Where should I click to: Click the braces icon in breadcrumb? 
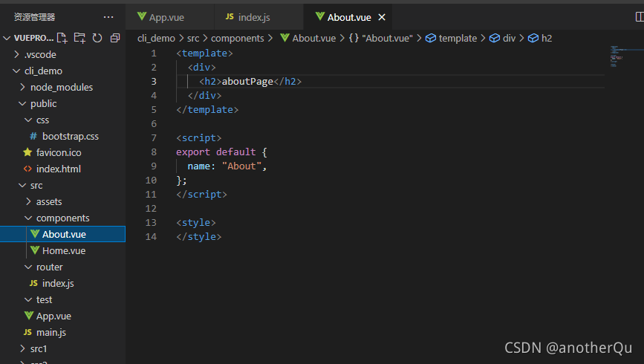pyautogui.click(x=354, y=38)
